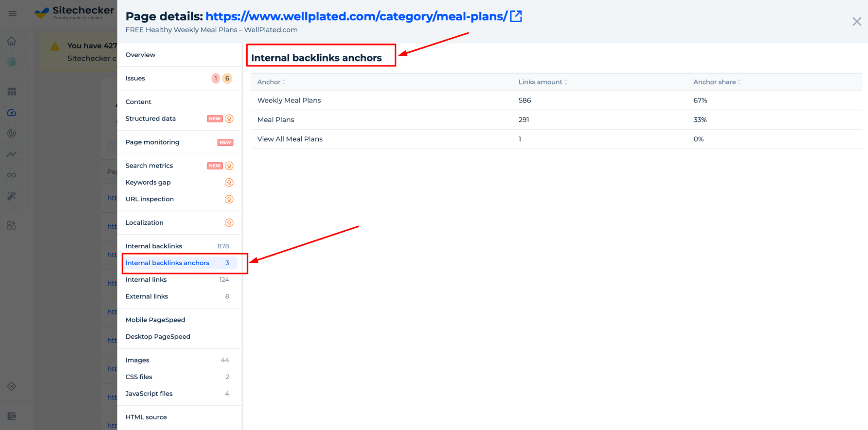Open the rank tracker trend-line icon

12,154
